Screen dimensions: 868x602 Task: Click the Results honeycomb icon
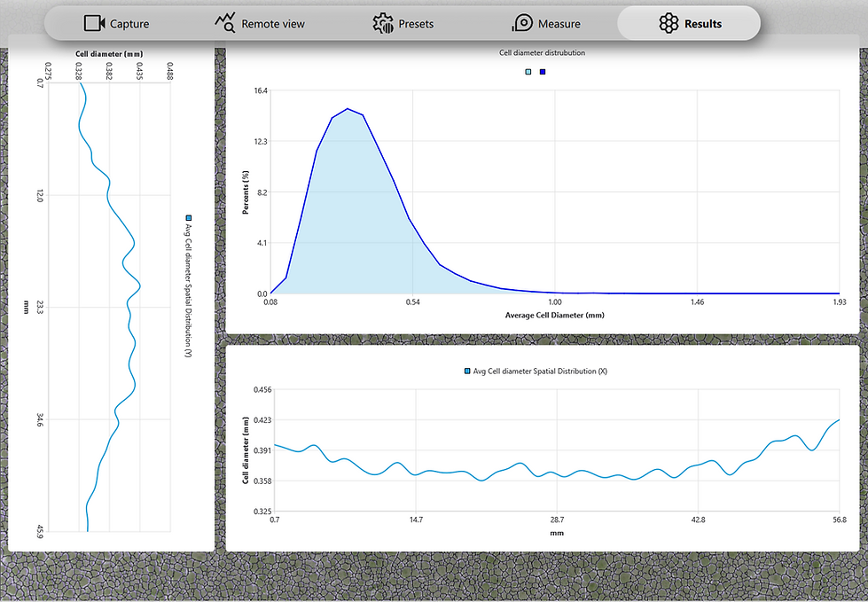(669, 23)
